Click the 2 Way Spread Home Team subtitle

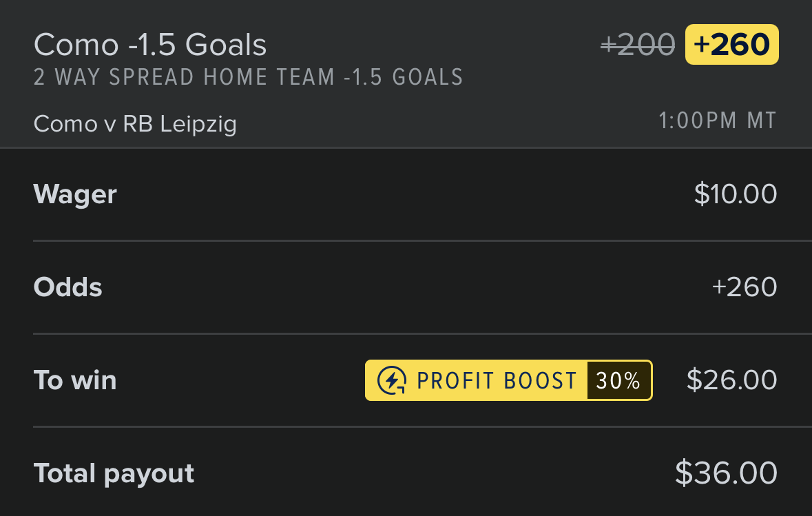249,77
